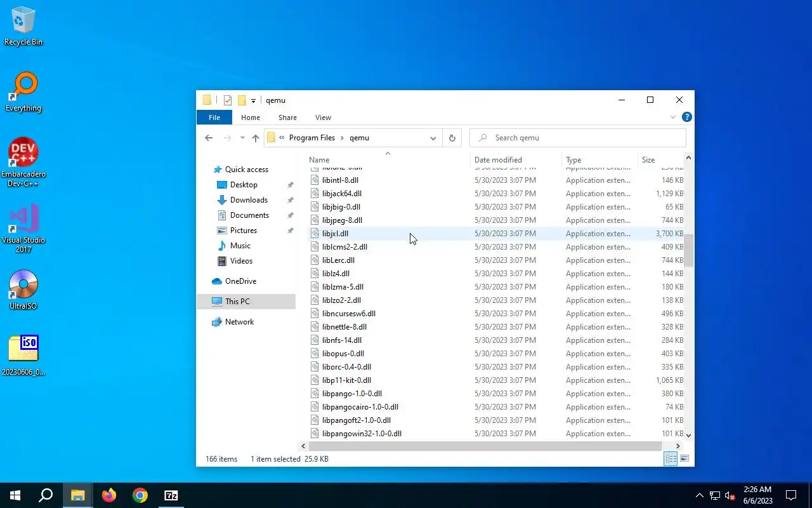Click the Search qemu input box
The width and height of the screenshot is (812, 508).
click(x=578, y=138)
